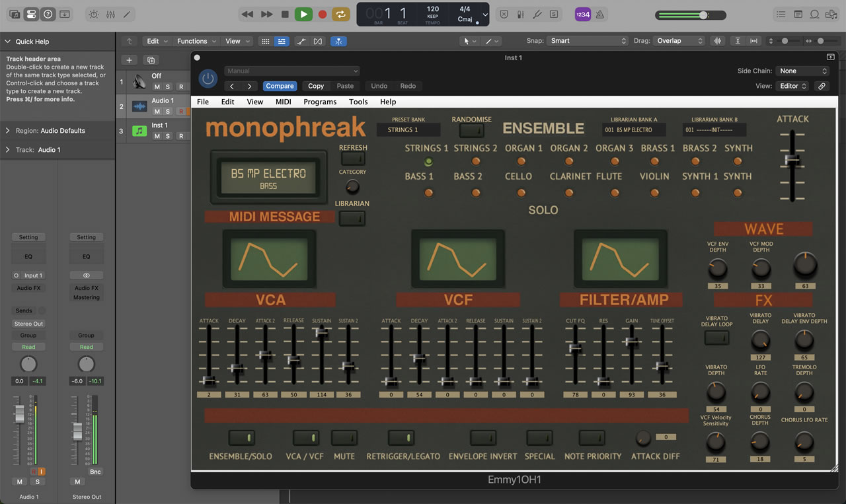Toggle the Cycle loop button

[x=341, y=14]
